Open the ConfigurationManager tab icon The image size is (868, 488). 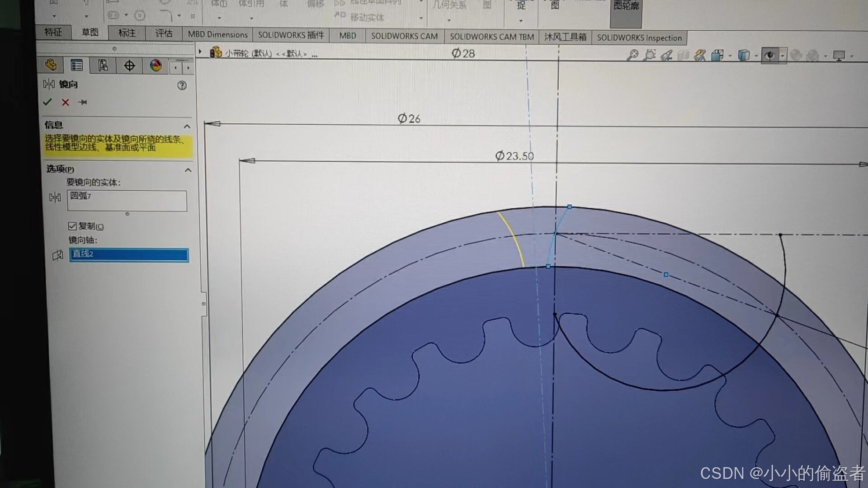pyautogui.click(x=103, y=66)
